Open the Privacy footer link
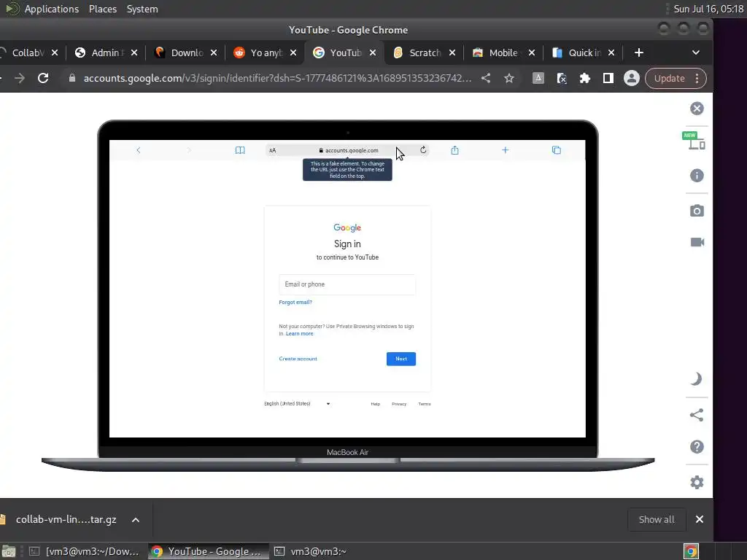Screen dimensions: 747x560 399,404
